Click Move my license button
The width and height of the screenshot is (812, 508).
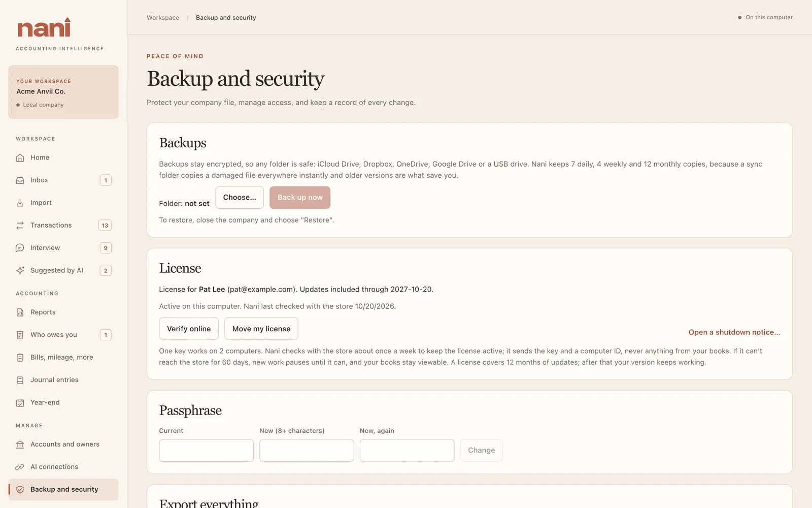(x=261, y=329)
